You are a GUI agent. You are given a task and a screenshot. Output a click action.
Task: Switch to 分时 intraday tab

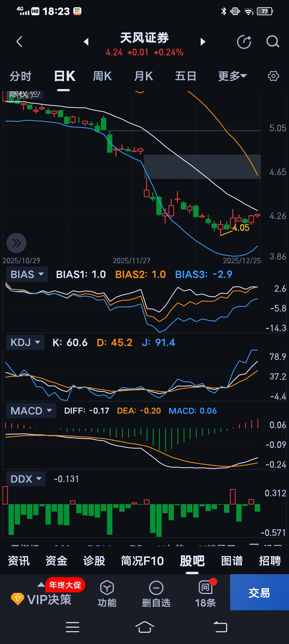point(21,76)
